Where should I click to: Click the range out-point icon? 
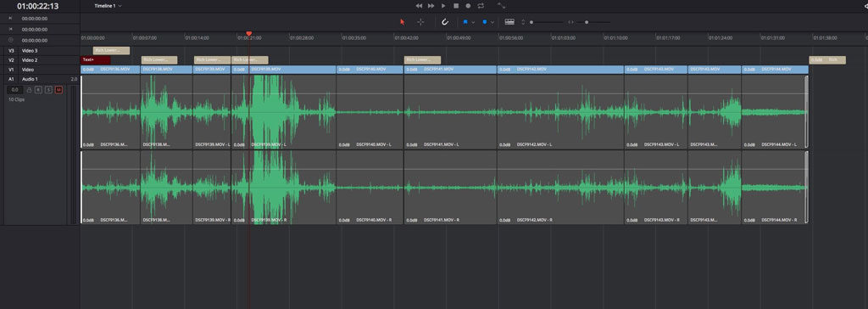point(10,29)
